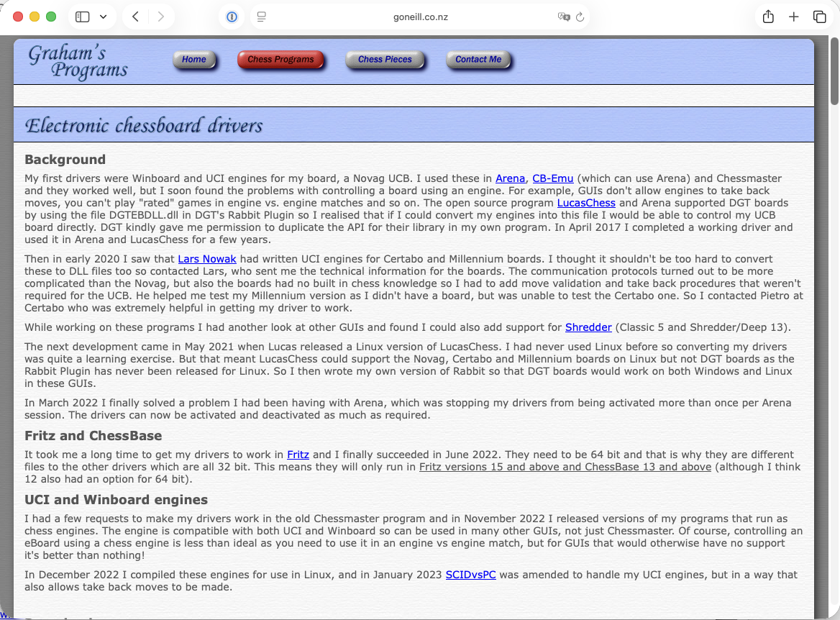The width and height of the screenshot is (840, 620).
Task: Show the reader view page icon
Action: coord(262,17)
